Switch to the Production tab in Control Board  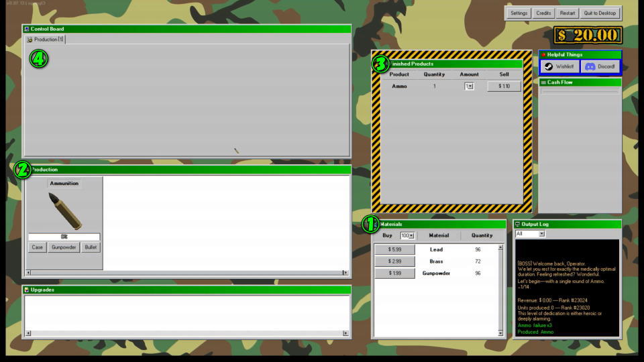pyautogui.click(x=46, y=40)
